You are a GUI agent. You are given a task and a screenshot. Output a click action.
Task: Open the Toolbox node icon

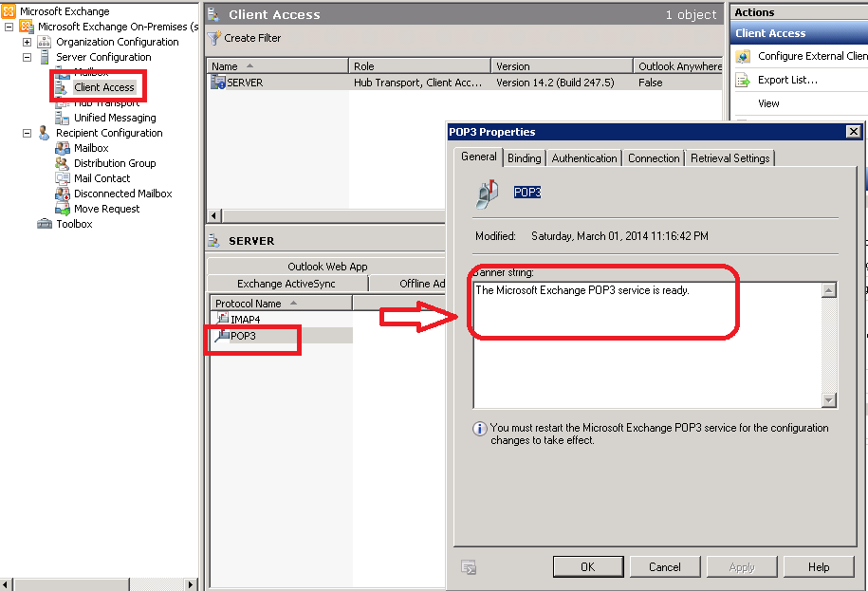45,224
